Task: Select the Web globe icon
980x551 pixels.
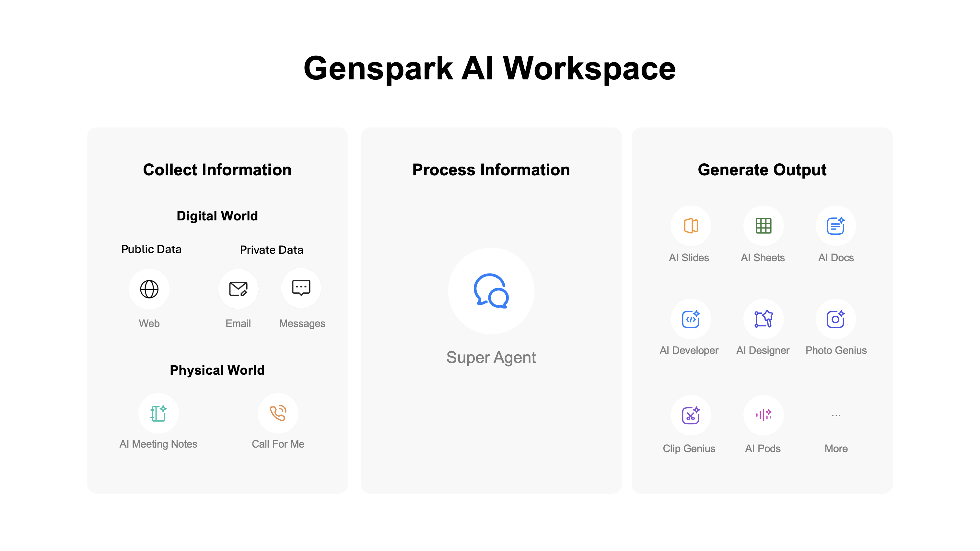Action: [x=149, y=289]
